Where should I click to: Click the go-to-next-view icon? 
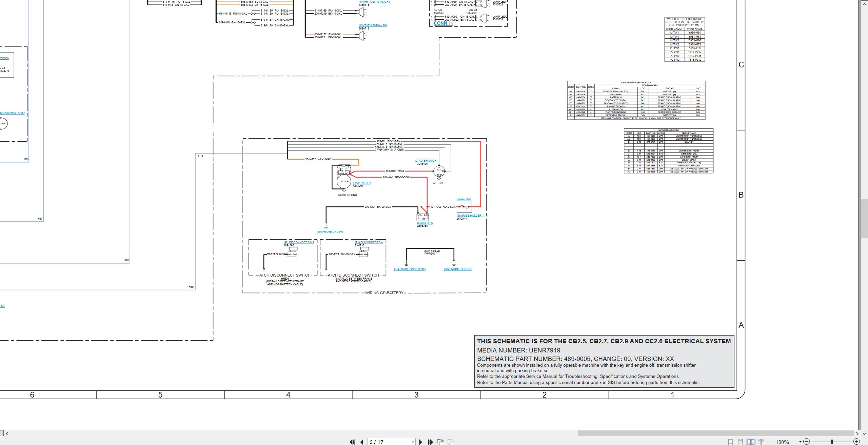(451, 442)
